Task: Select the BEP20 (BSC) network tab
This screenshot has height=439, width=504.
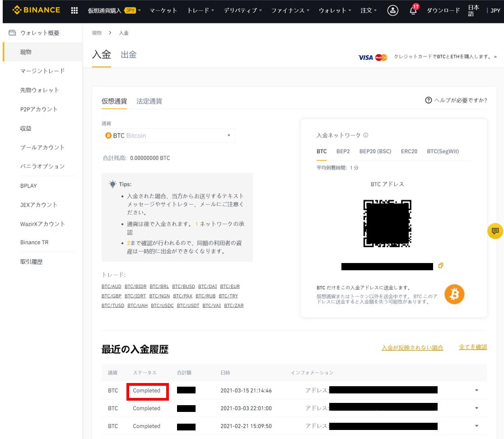Action: (x=375, y=151)
